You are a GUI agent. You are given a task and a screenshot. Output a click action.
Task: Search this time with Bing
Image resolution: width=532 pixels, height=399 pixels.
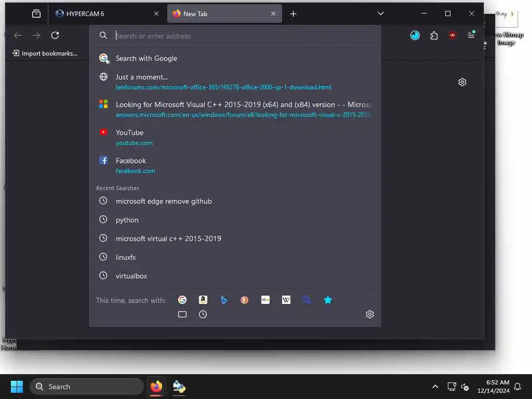click(x=223, y=300)
